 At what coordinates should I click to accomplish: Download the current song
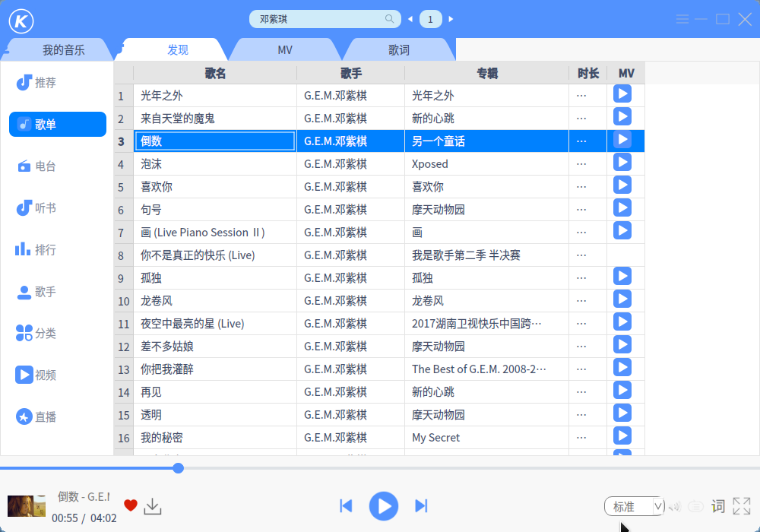coord(153,506)
